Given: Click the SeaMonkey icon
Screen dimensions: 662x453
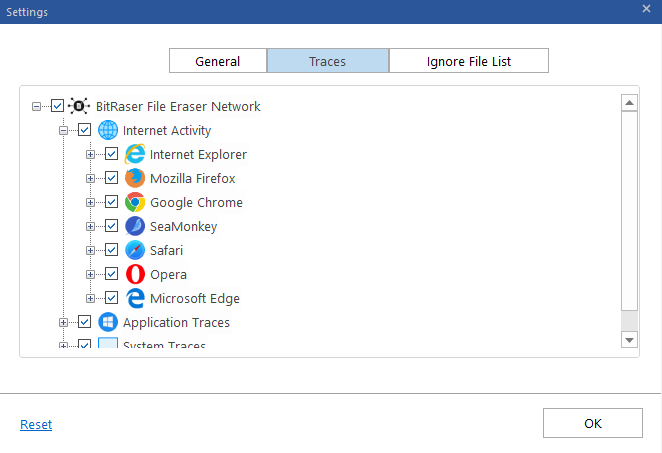Looking at the screenshot, I should (x=135, y=226).
